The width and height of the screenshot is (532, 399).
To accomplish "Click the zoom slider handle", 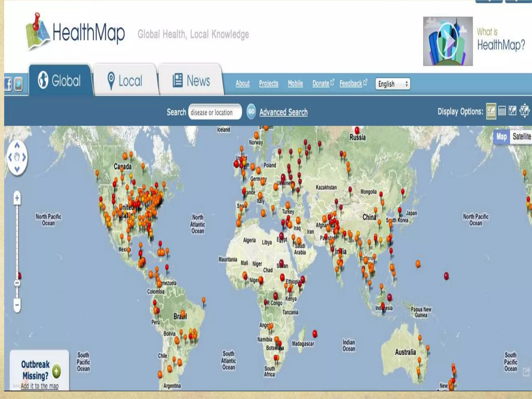I will pyautogui.click(x=17, y=283).
